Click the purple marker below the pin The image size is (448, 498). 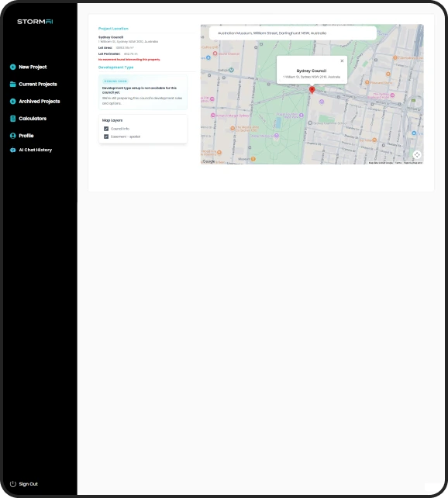(x=322, y=102)
